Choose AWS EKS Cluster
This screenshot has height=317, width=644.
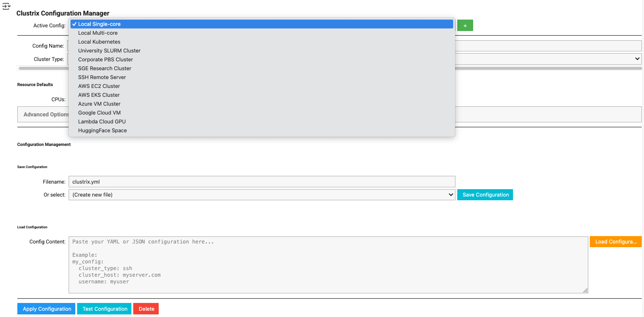tap(262, 95)
